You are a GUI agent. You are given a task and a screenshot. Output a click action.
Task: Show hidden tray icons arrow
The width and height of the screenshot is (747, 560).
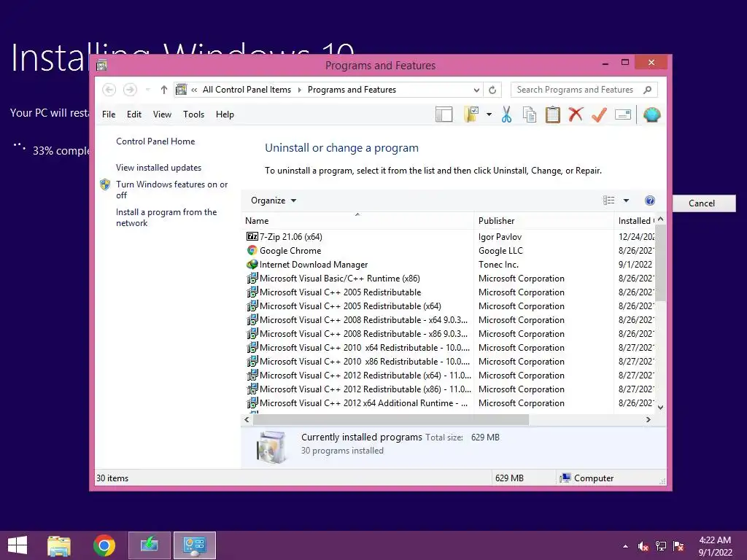click(625, 546)
